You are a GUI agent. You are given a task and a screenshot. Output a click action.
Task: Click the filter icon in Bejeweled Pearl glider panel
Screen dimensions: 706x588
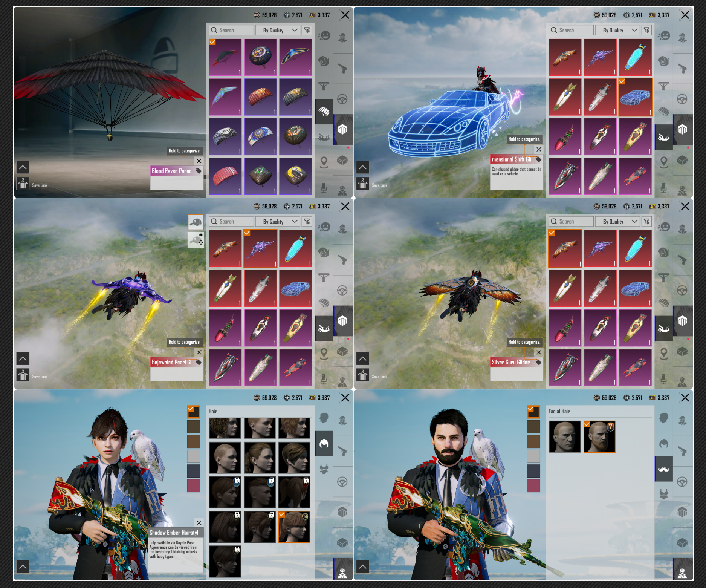tap(307, 222)
